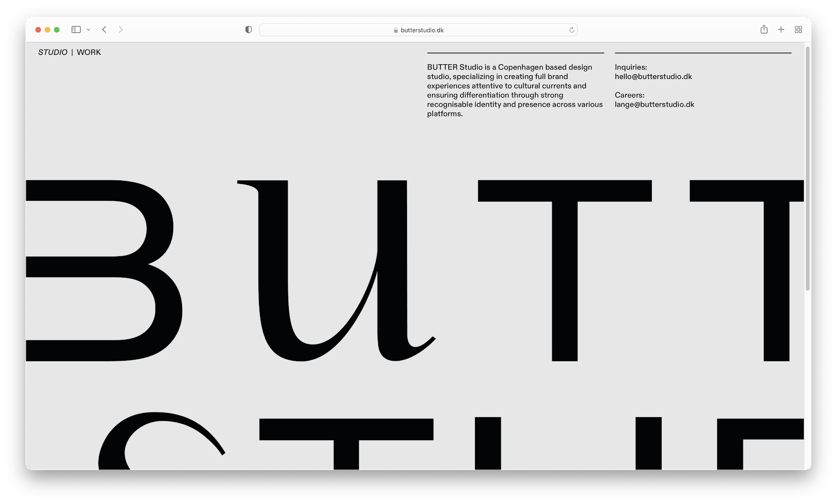The width and height of the screenshot is (837, 504).
Task: Click the vertical page scrollbar thumb
Action: pos(808,167)
